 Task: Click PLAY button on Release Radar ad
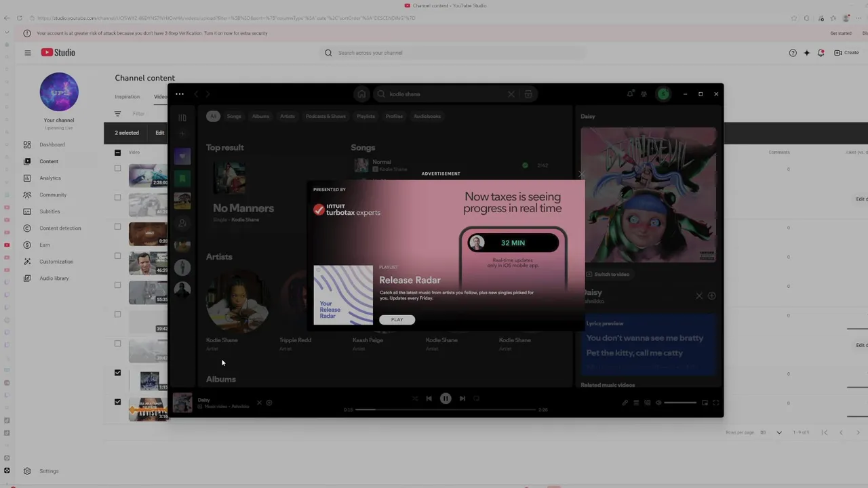point(397,320)
